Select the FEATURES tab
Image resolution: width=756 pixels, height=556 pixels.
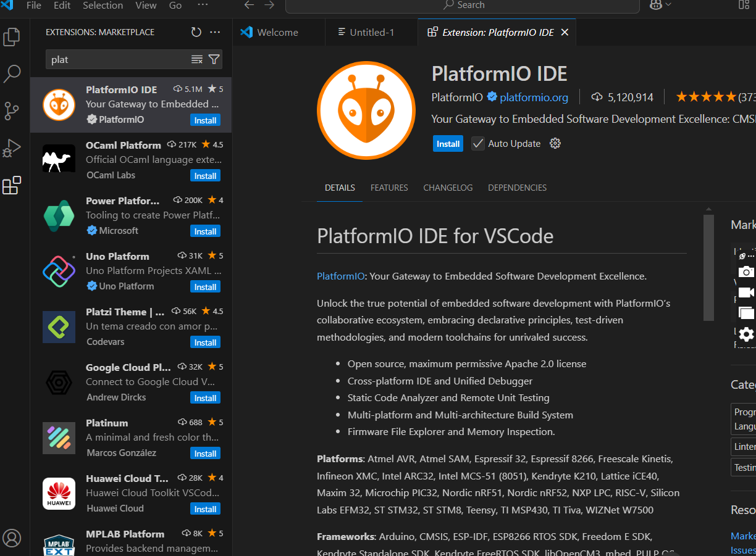(x=389, y=188)
